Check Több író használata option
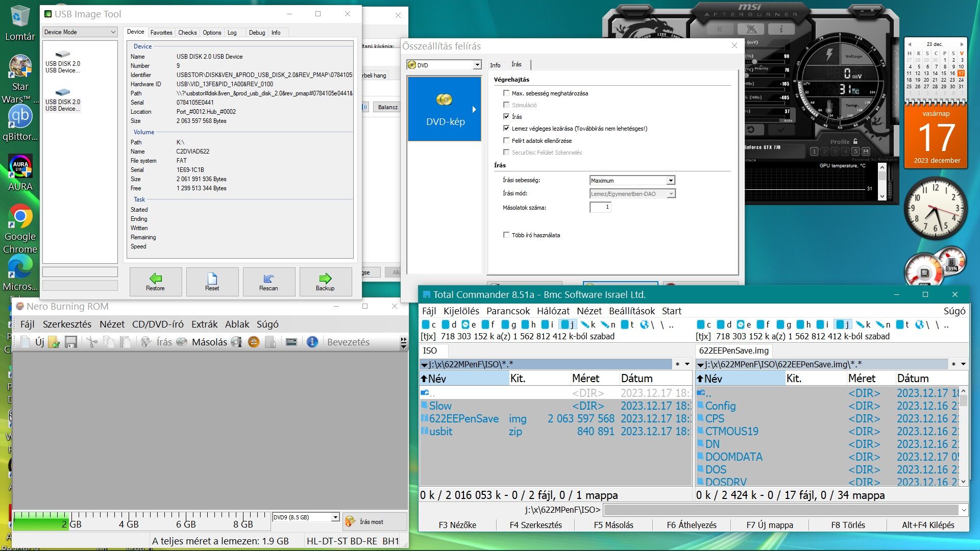This screenshot has height=551, width=980. pyautogui.click(x=506, y=235)
